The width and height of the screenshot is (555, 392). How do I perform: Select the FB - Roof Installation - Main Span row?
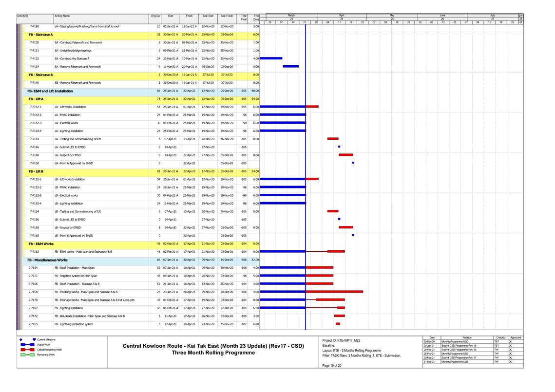tap(77, 268)
